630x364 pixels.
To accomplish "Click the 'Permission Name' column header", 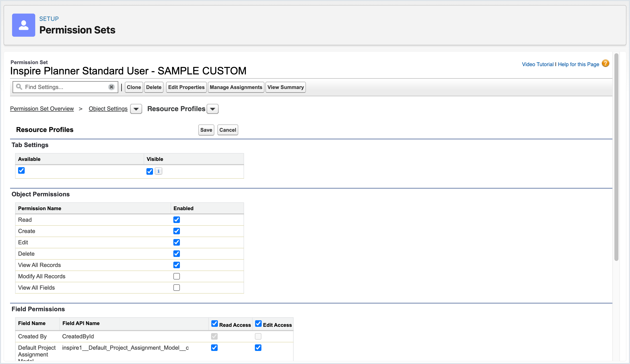I will (x=40, y=208).
